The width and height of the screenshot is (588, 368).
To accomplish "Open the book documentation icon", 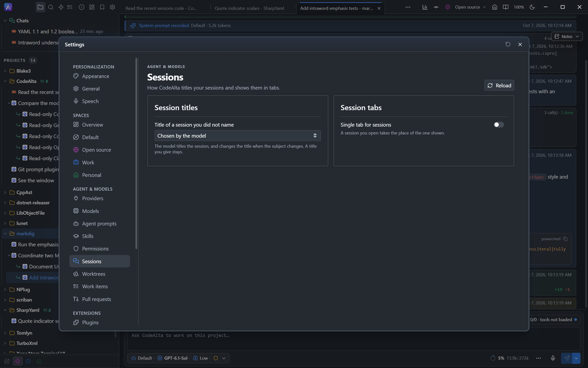I will pyautogui.click(x=505, y=7).
